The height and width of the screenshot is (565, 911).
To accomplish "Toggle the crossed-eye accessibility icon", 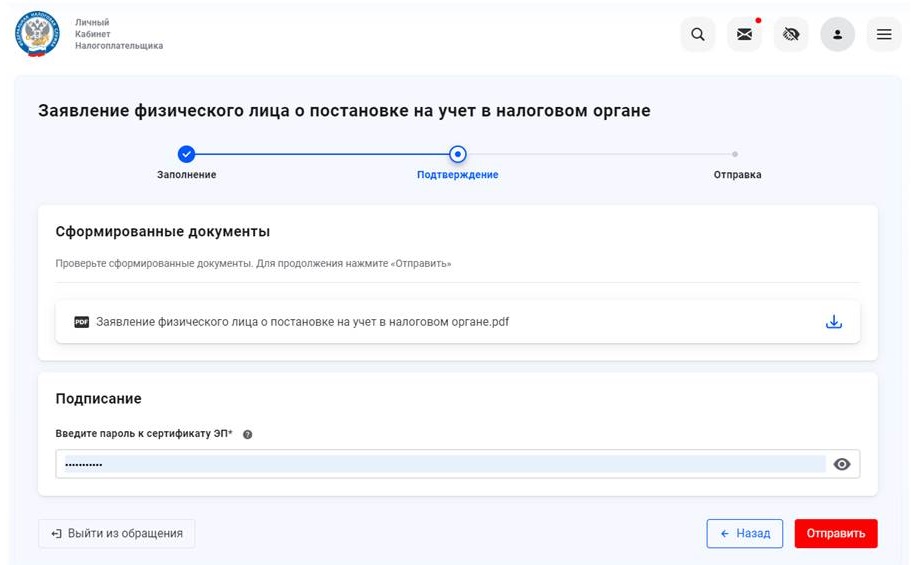I will 791,34.
